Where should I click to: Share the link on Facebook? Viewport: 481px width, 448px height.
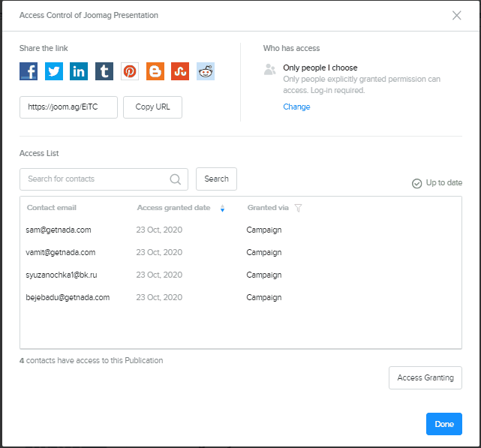tap(29, 71)
